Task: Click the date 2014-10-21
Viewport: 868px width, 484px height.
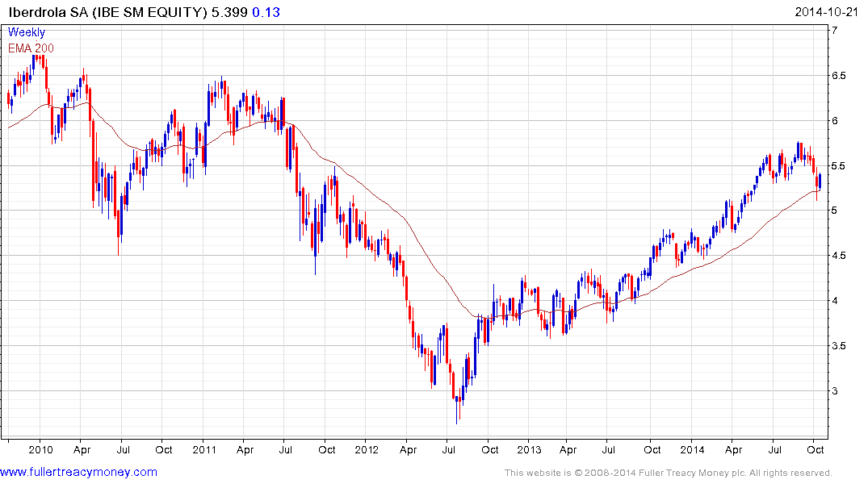Action: coord(826,12)
